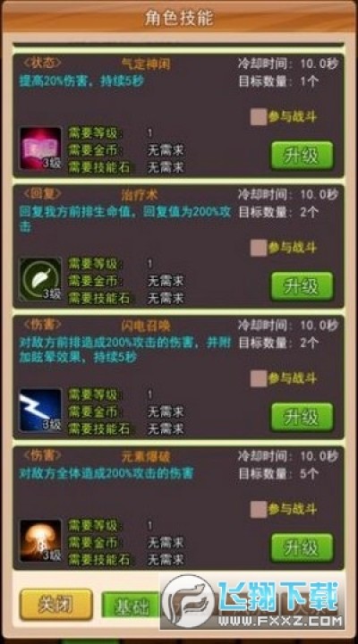The height and width of the screenshot is (644, 358).
Task: Tick 参与战斗 checkbox for 元素爆破
Action: click(259, 509)
